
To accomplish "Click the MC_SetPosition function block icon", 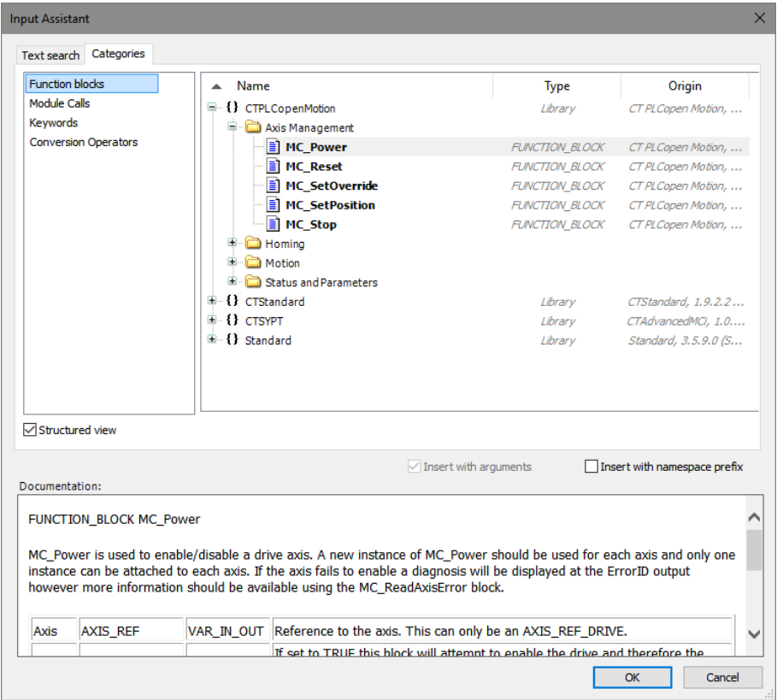I will [273, 205].
